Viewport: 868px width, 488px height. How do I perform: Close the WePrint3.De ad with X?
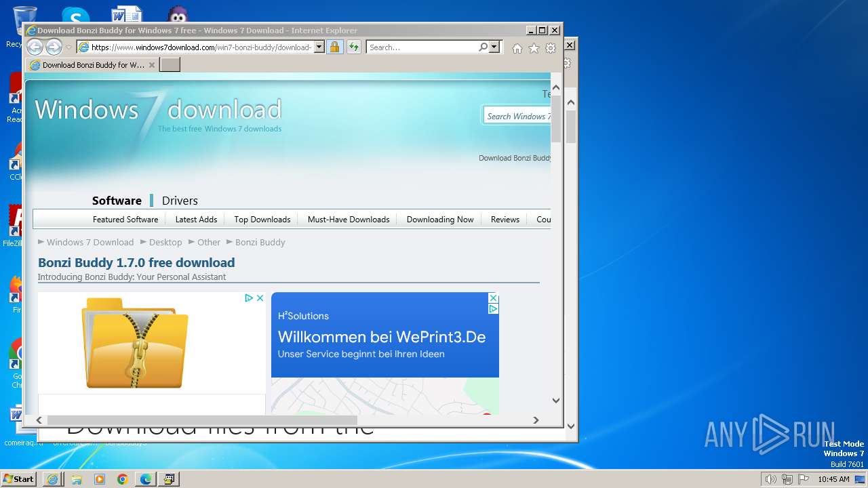pyautogui.click(x=494, y=298)
